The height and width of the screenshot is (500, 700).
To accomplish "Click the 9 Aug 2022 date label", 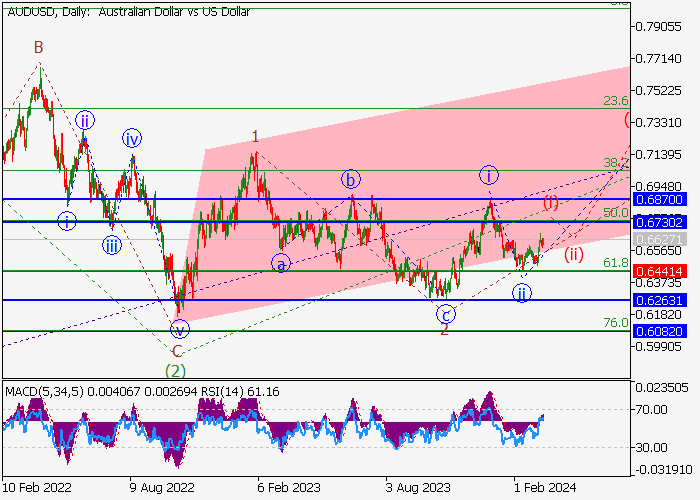I will 162,487.
